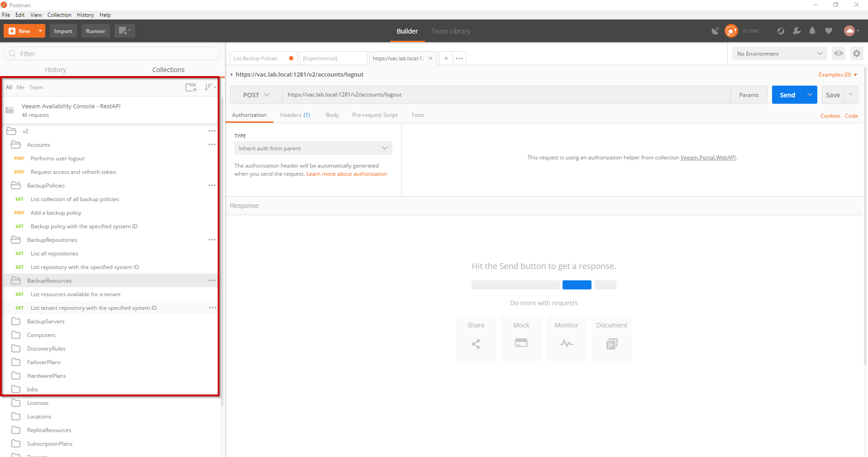
Task: Open the No Environment dropdown
Action: pyautogui.click(x=779, y=53)
